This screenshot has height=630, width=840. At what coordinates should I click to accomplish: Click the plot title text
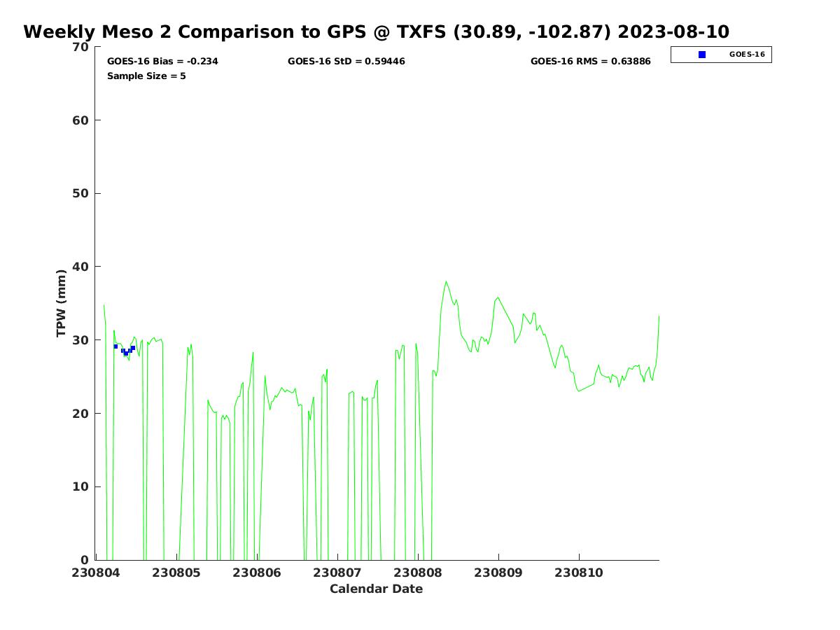click(x=376, y=32)
